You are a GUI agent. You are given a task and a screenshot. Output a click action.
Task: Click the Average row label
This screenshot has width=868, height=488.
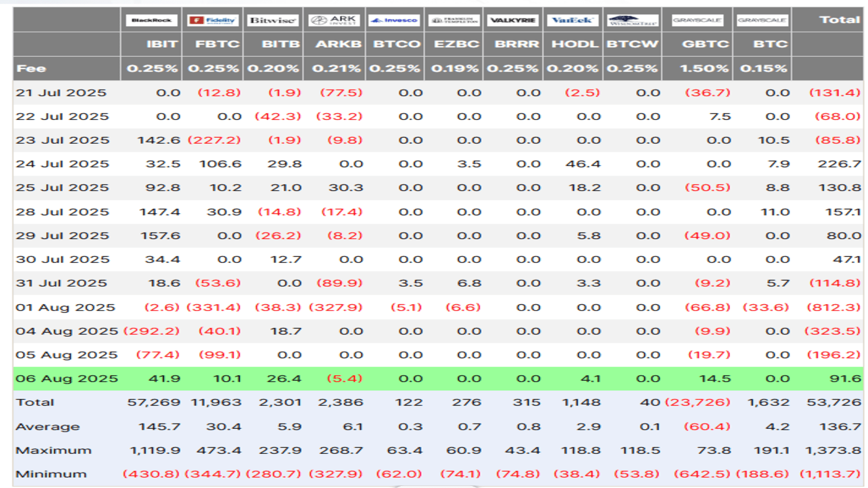[x=48, y=427]
